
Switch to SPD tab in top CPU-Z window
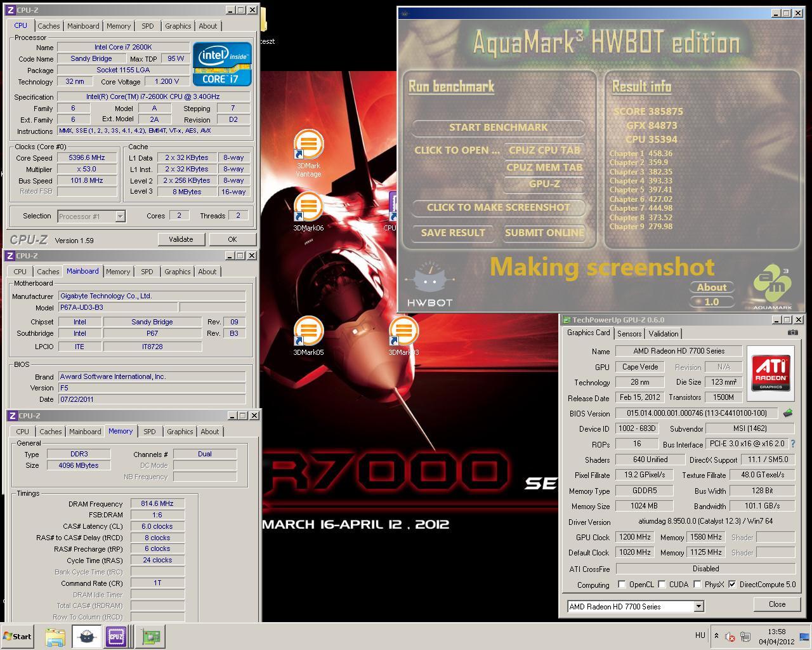(147, 26)
